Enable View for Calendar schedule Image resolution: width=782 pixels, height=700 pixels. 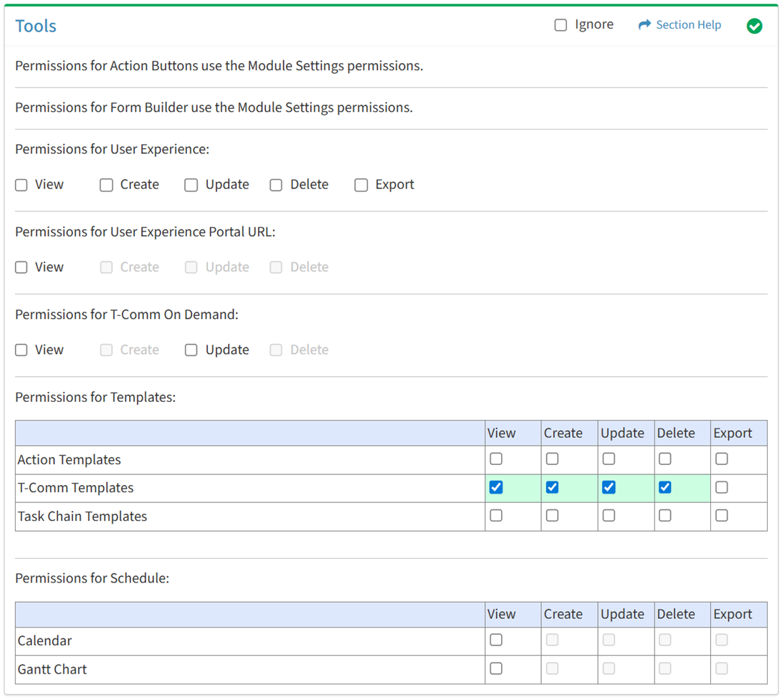(496, 640)
